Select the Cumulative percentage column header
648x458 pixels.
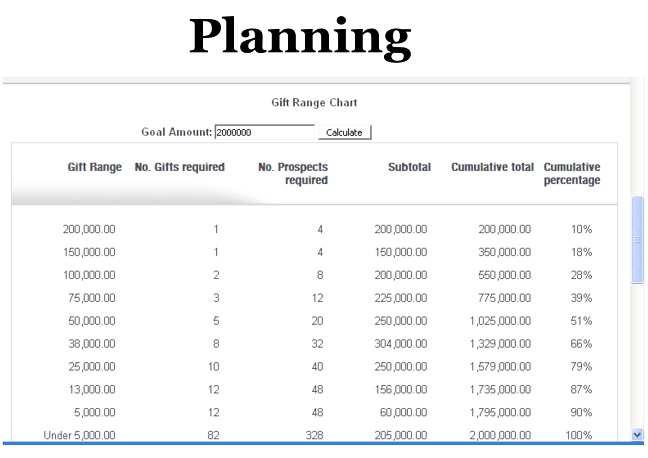(571, 174)
